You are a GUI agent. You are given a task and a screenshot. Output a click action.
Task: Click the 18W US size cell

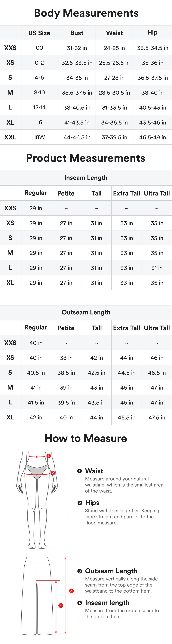pos(39,137)
